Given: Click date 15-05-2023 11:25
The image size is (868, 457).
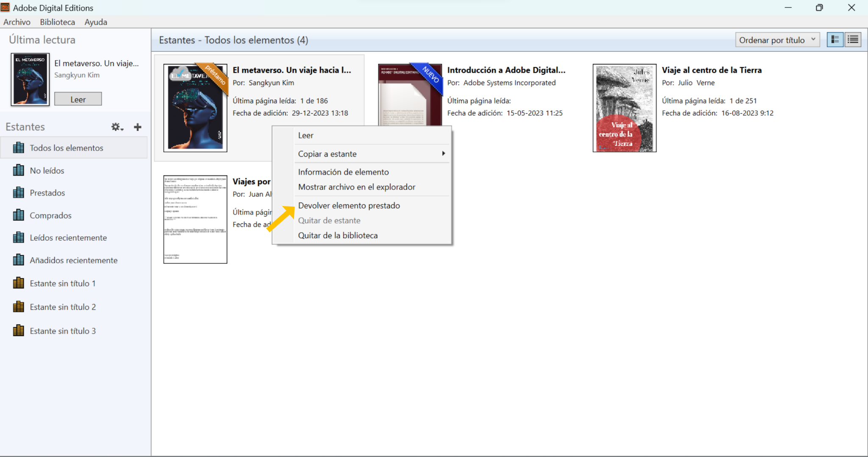Looking at the screenshot, I should point(534,113).
